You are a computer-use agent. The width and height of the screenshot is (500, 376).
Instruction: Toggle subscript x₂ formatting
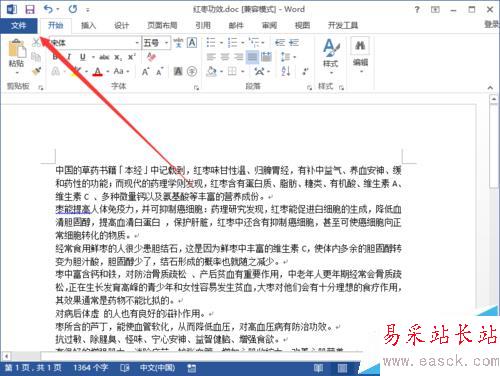pyautogui.click(x=118, y=57)
